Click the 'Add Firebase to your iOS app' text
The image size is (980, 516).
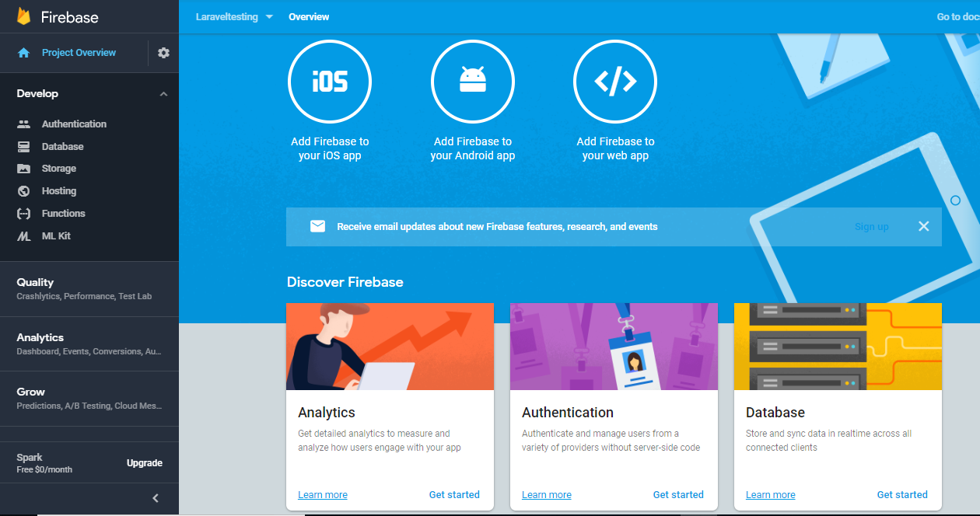point(330,148)
